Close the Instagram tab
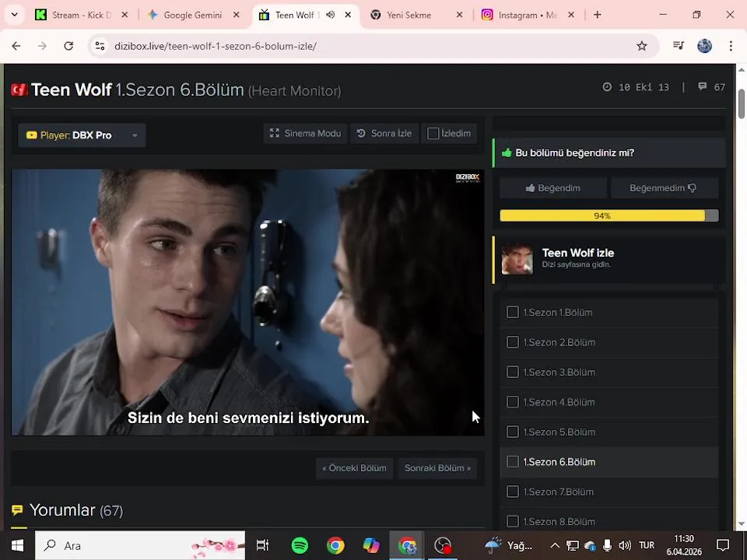The width and height of the screenshot is (747, 560). [571, 15]
